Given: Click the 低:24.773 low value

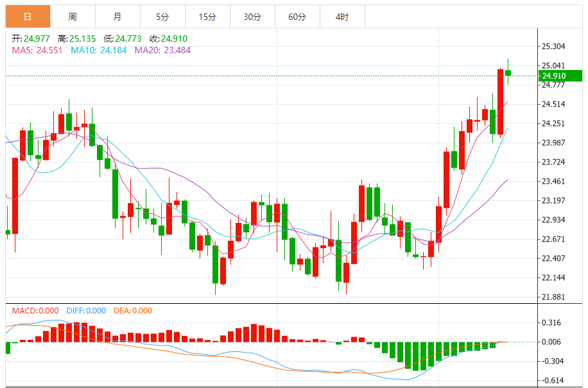Looking at the screenshot, I should click(123, 39).
